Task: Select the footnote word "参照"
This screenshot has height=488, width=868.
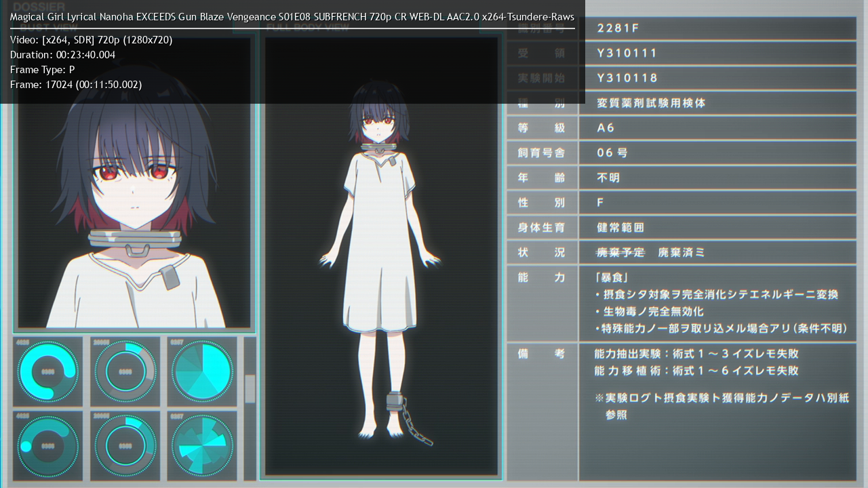Action: pyautogui.click(x=616, y=415)
